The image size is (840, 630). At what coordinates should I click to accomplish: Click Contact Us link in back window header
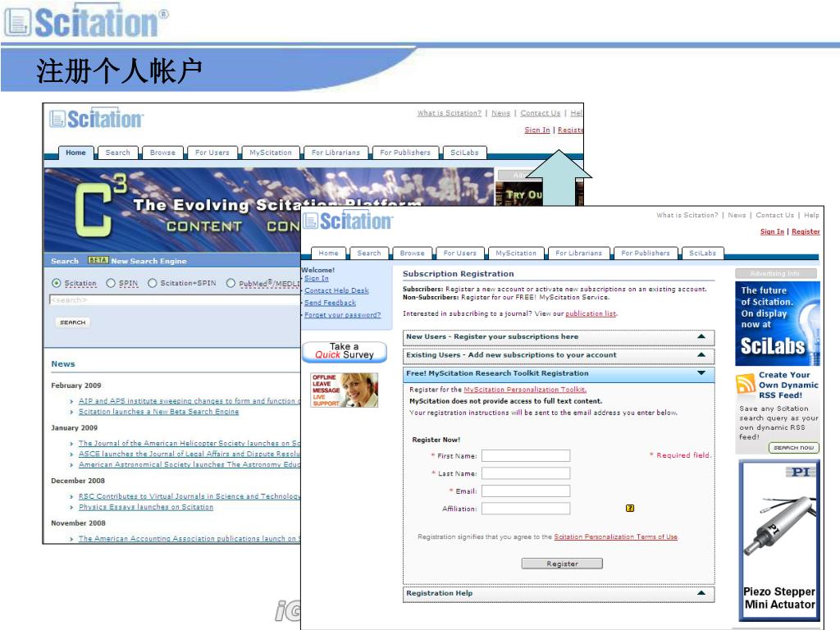pyautogui.click(x=540, y=113)
